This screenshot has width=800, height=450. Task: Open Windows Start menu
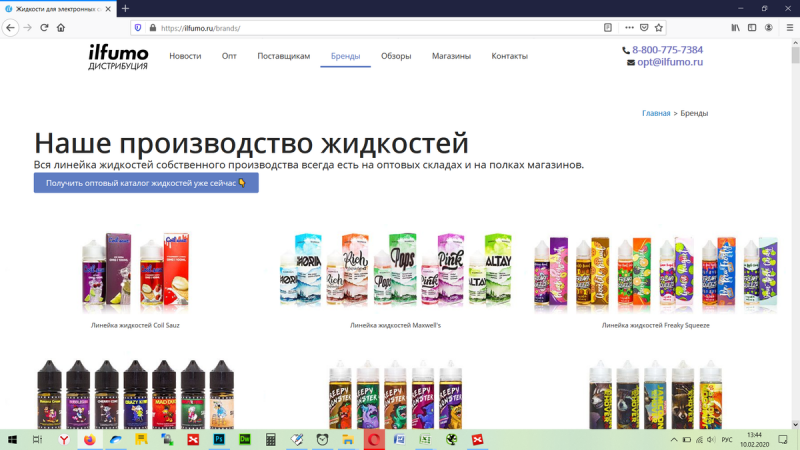click(x=12, y=439)
